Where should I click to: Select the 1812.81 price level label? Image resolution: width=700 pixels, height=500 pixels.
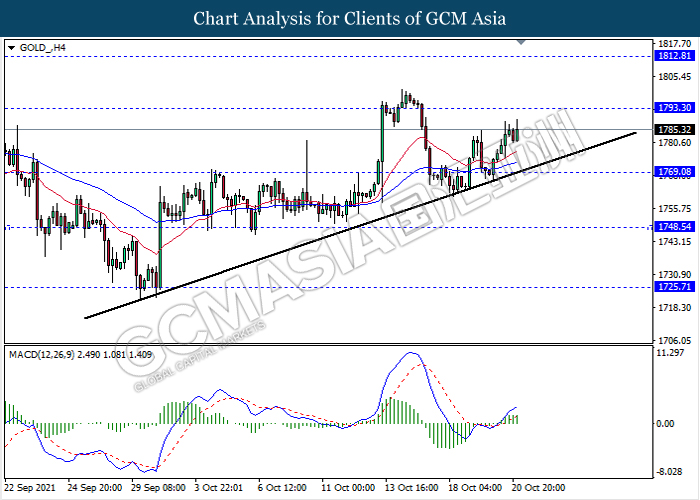(x=675, y=56)
